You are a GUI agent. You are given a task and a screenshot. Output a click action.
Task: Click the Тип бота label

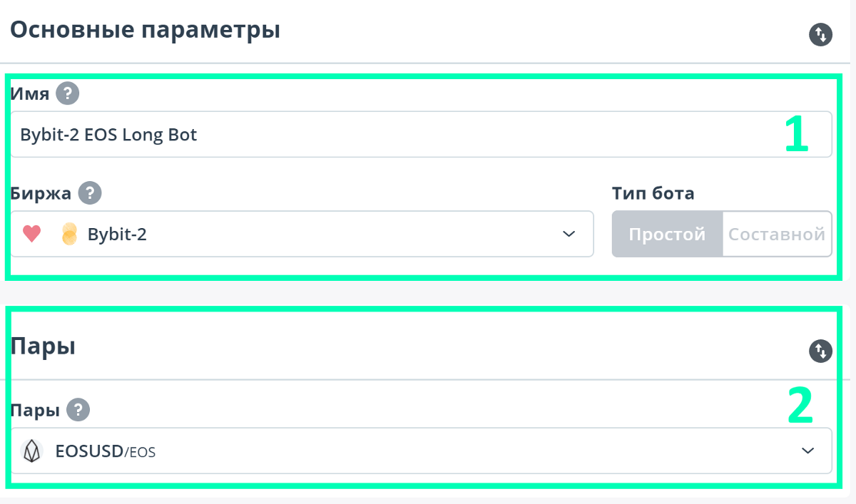point(653,192)
